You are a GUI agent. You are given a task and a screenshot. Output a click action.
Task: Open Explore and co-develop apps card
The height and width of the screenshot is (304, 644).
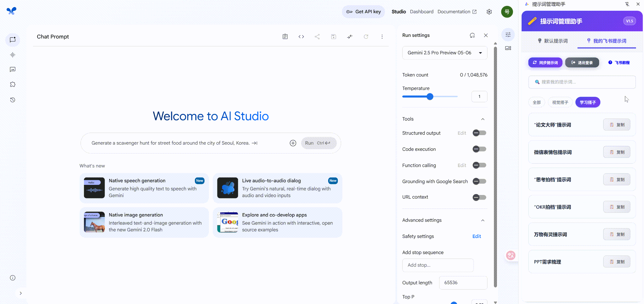(x=277, y=222)
